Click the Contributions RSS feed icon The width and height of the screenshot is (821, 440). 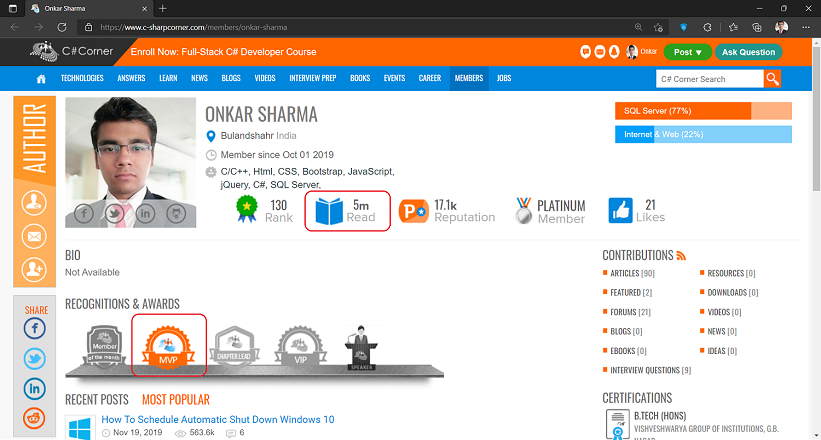tap(681, 256)
